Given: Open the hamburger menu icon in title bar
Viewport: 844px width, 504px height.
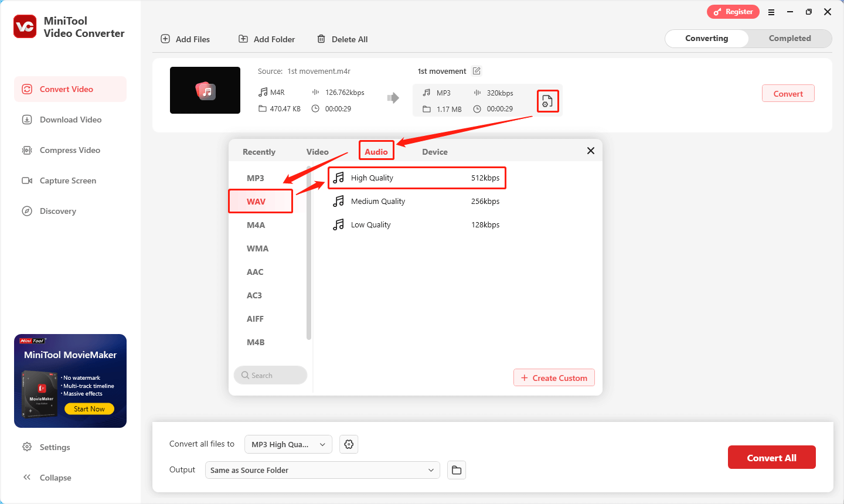Looking at the screenshot, I should point(771,12).
